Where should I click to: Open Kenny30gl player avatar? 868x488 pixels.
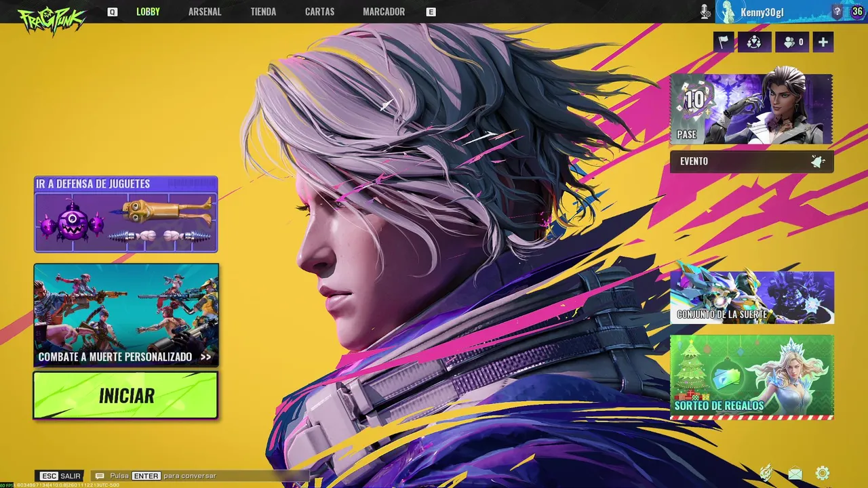pyautogui.click(x=728, y=12)
